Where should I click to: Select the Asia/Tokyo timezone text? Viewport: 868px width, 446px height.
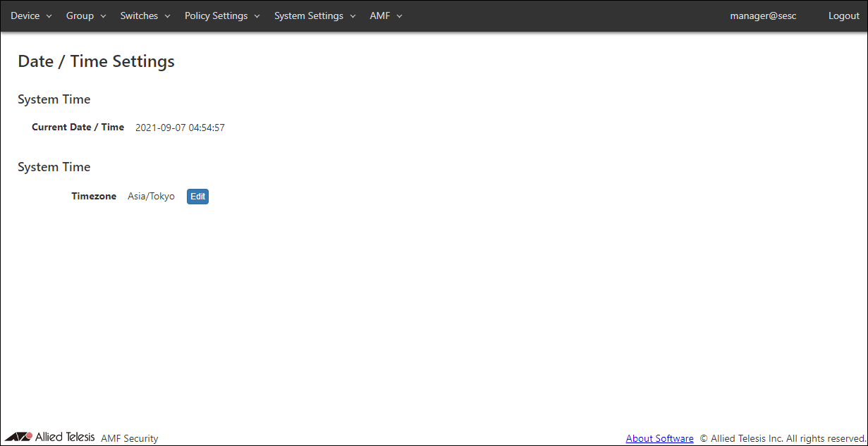coord(151,197)
